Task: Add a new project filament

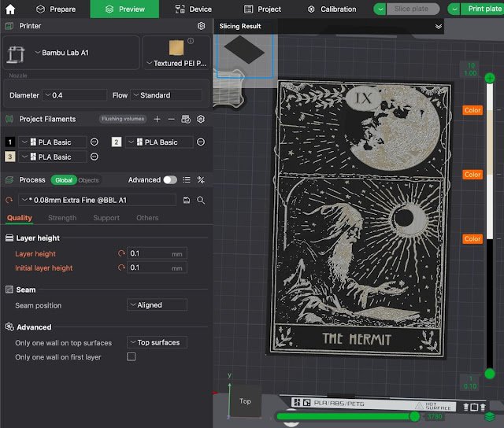Action: [157, 119]
